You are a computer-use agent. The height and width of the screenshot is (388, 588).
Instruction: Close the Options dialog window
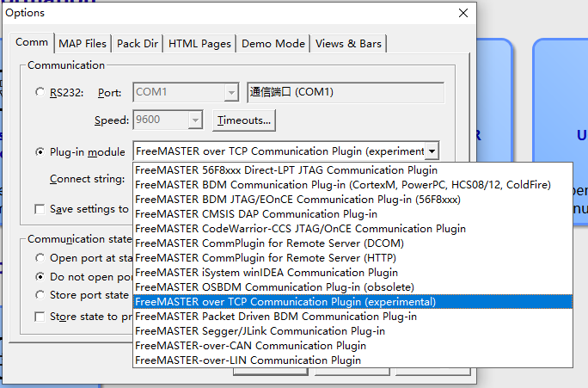(x=463, y=13)
